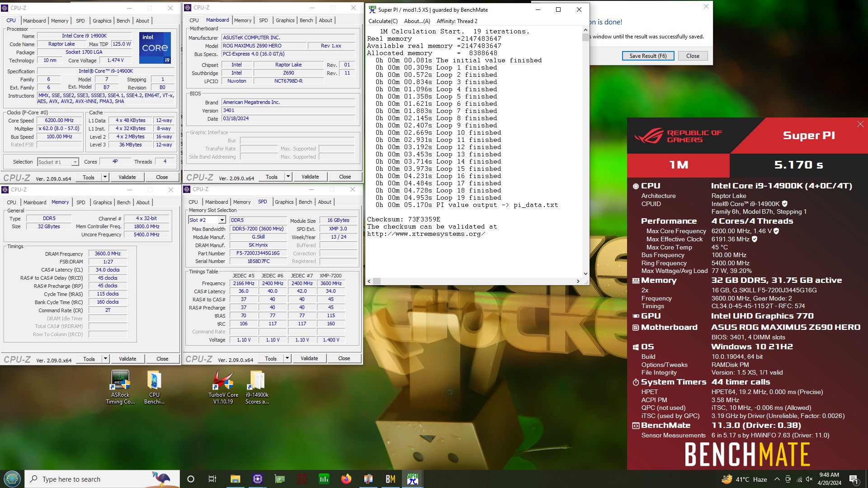Click Super PI horizontal scrollbar left arrow
Screen dimensions: 868x488
[369, 281]
